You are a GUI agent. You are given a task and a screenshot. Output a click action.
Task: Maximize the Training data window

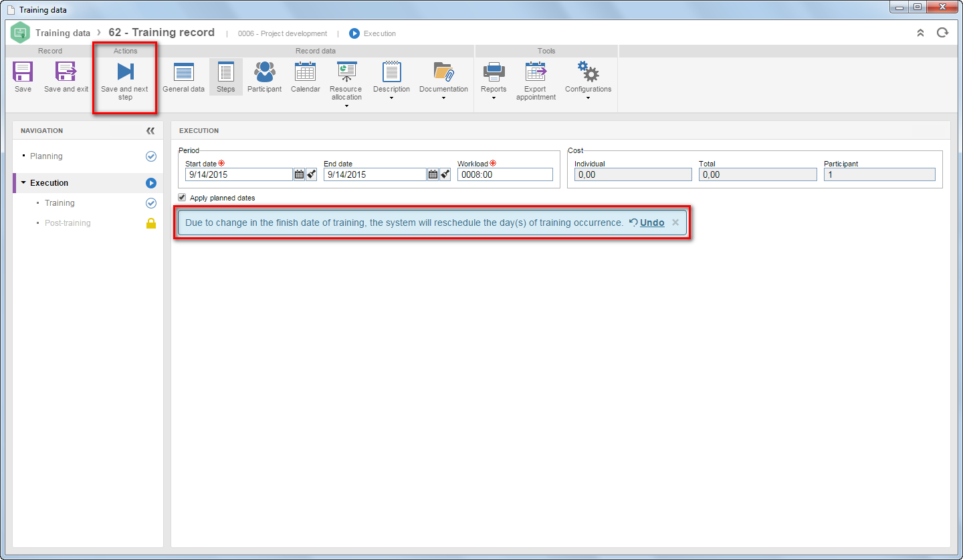pos(917,7)
